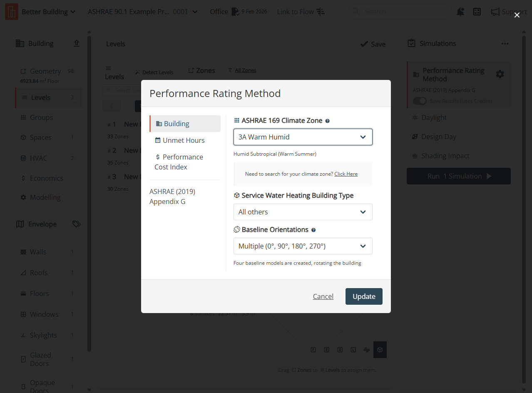Open the Better Building project dropdown
This screenshot has height=393, width=532.
[48, 12]
